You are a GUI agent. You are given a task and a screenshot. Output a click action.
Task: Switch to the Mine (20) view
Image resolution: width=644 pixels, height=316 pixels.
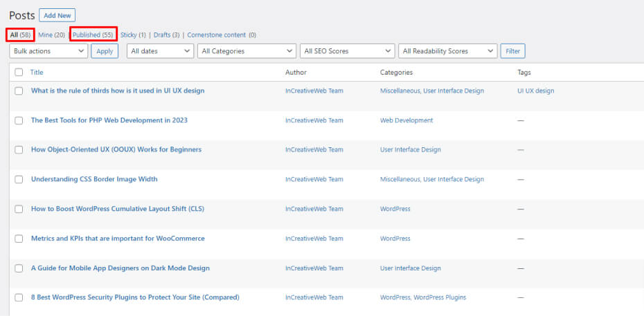click(x=51, y=35)
